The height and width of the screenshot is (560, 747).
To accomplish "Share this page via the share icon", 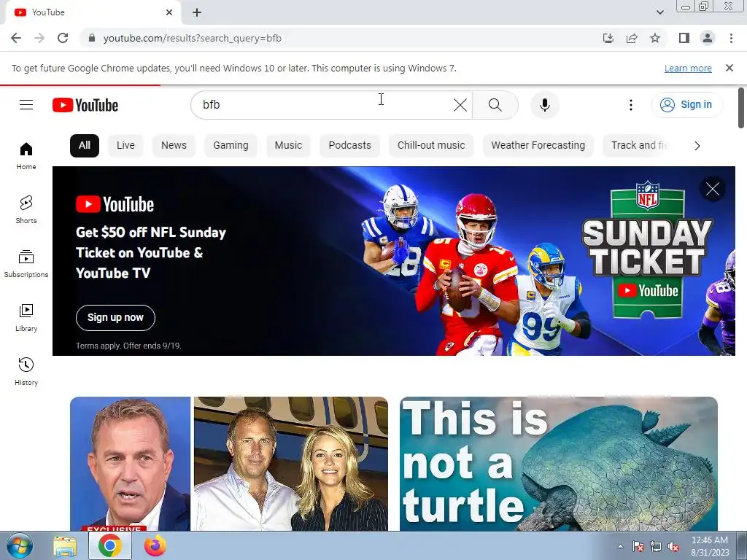I will (632, 38).
